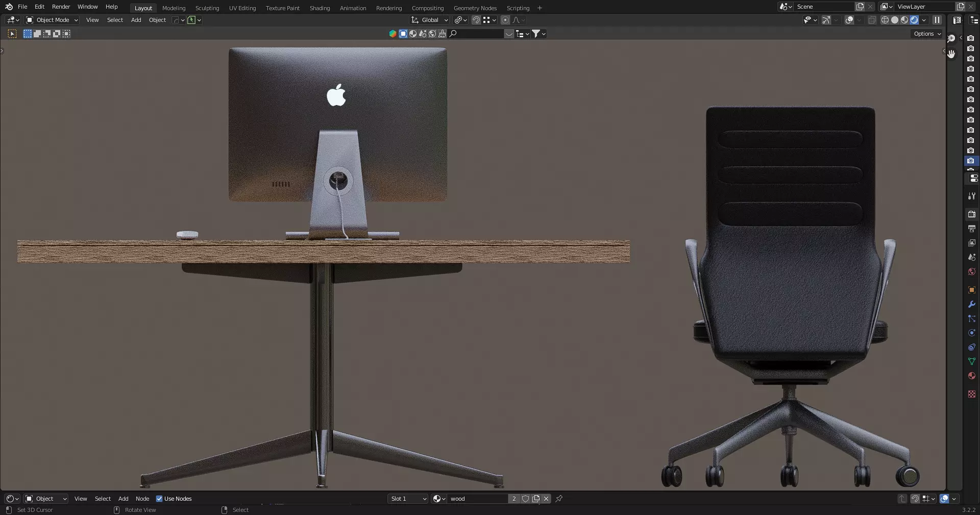
Task: Open the Edit menu
Action: tap(39, 7)
